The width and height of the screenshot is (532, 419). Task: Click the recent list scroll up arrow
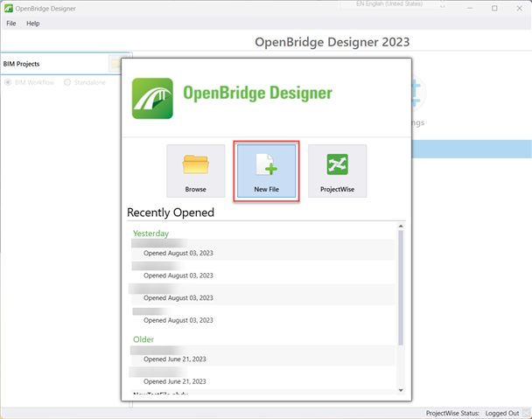[401, 226]
